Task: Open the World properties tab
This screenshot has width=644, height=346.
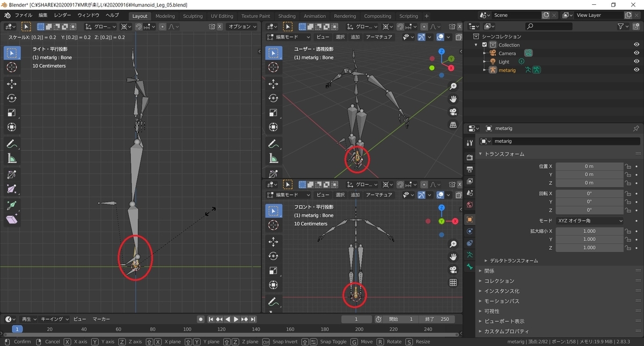Action: [470, 205]
